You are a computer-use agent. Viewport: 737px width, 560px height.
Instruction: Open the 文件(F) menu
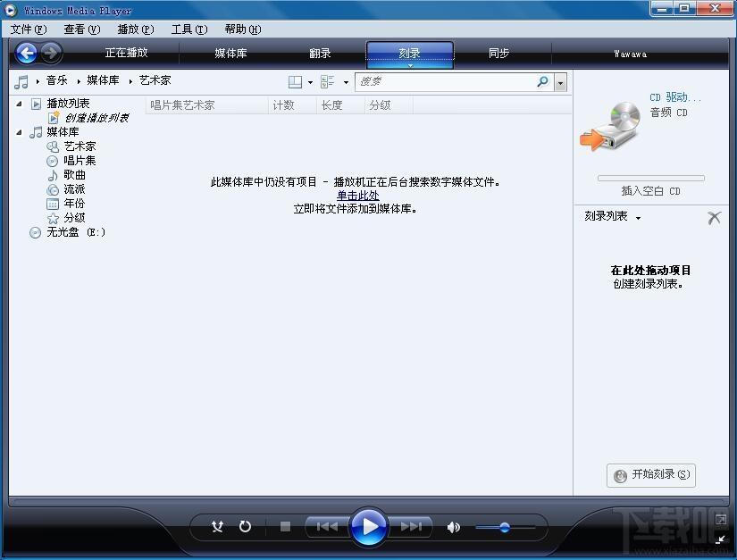(x=29, y=29)
